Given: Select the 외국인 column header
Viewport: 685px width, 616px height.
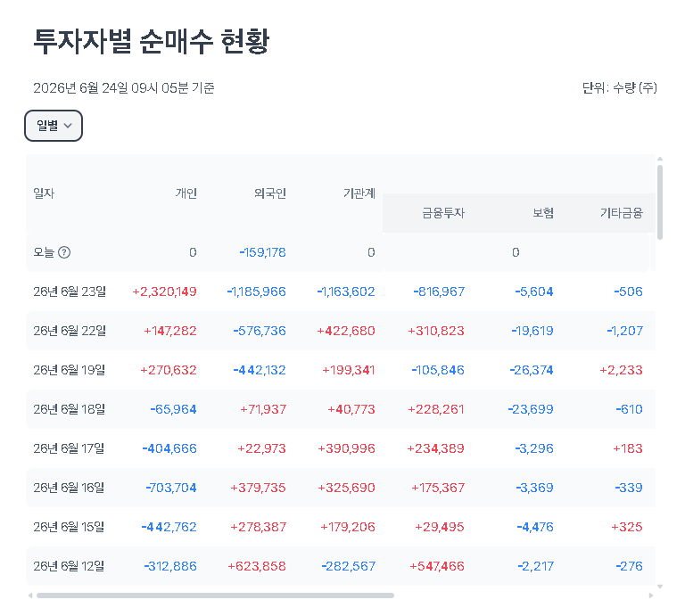Looking at the screenshot, I should [x=270, y=193].
